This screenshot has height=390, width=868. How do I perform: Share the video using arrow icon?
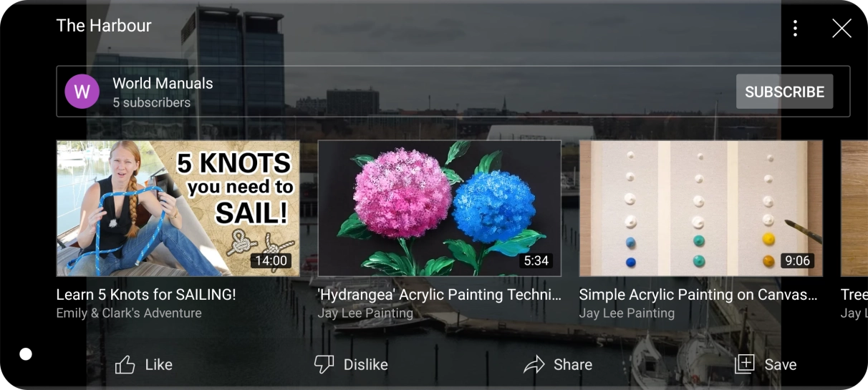pos(558,364)
